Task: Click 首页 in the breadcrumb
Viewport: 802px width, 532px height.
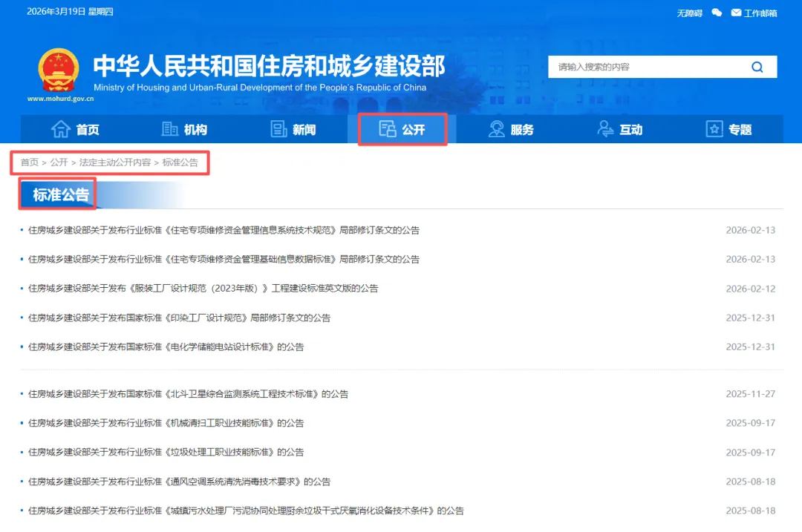Action: coord(30,162)
